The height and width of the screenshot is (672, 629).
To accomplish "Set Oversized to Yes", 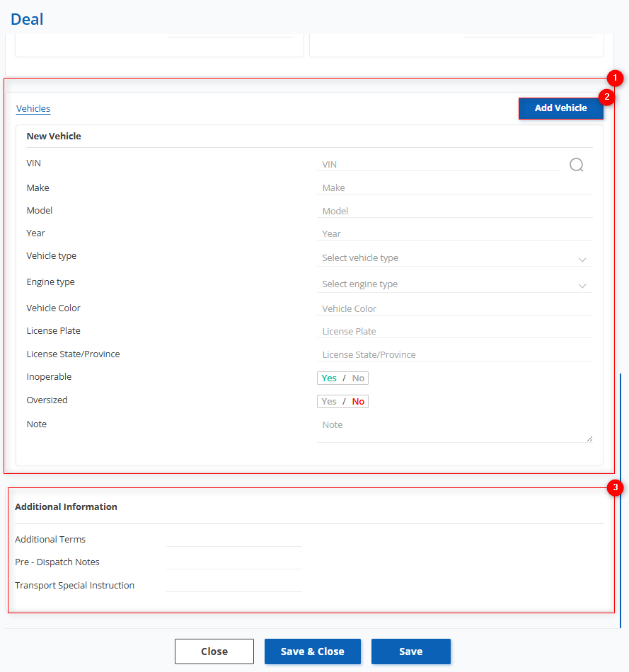I will [329, 402].
